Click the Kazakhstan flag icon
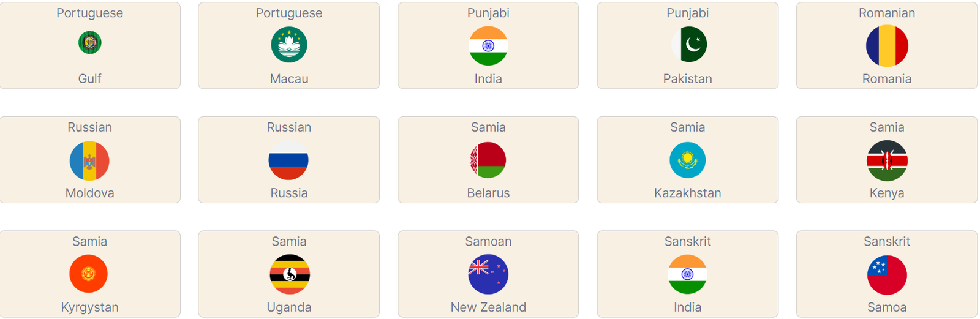This screenshot has height=319, width=980. pyautogui.click(x=687, y=160)
